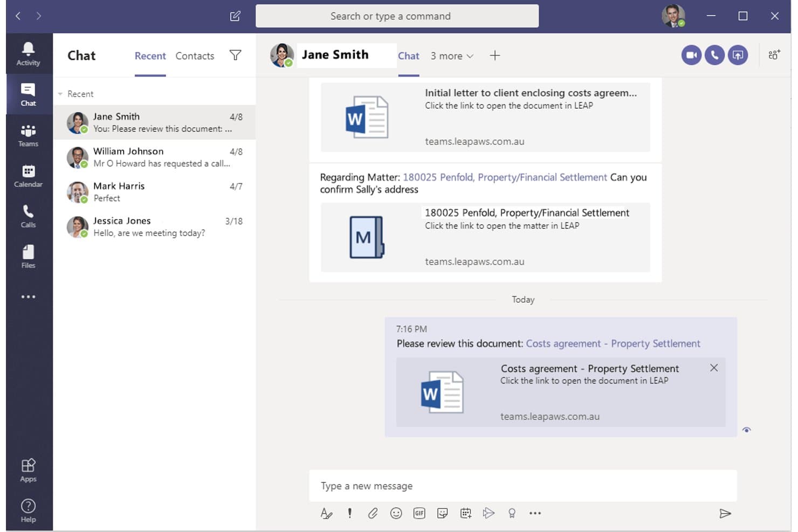This screenshot has height=532, width=798.
Task: Open the Help menu
Action: click(x=29, y=511)
